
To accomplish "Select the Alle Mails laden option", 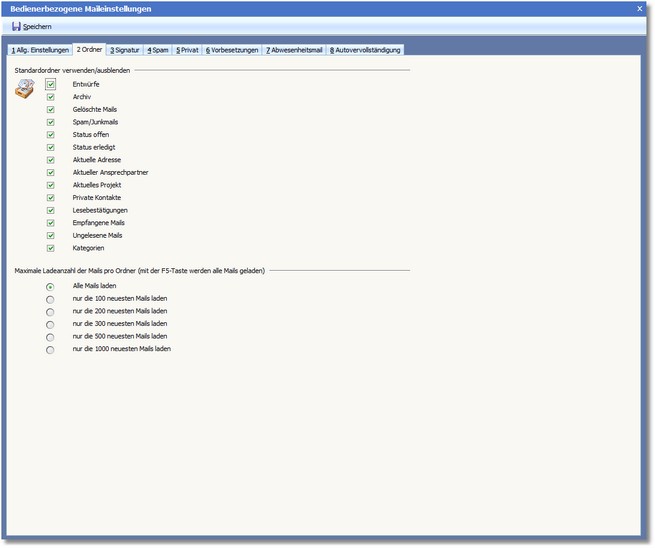I will pos(50,287).
